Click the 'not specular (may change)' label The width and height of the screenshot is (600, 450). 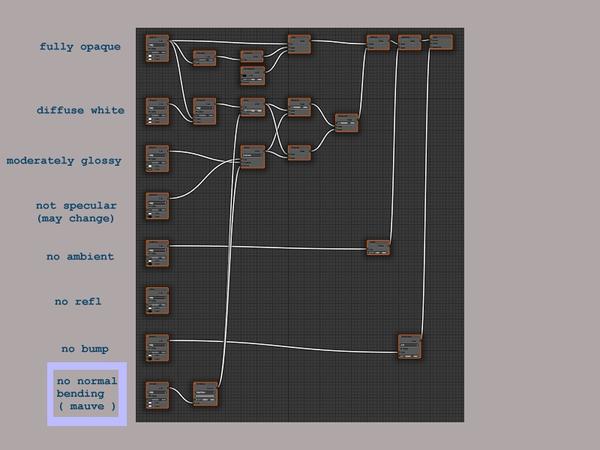76,212
